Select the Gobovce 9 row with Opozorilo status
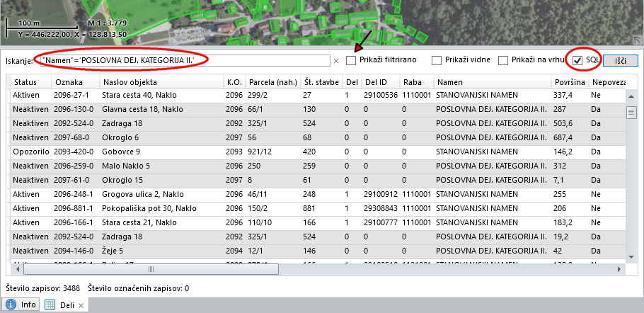The image size is (644, 313). [142, 152]
